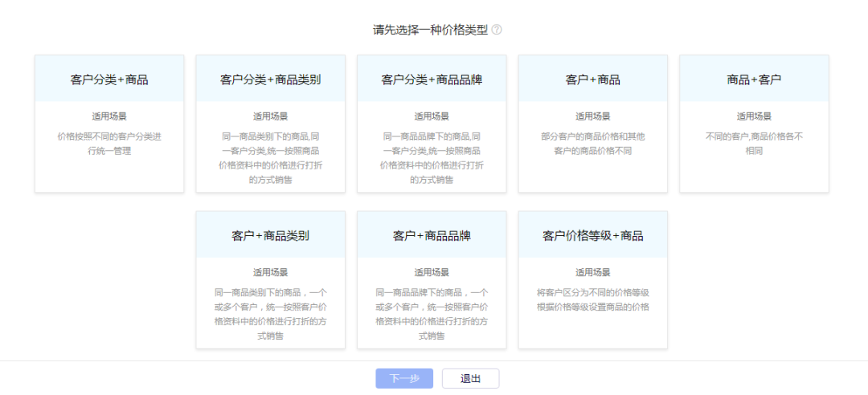Screen dimensions: 868x395
Task: Click description text under 客户+商品品牌
Action: pyautogui.click(x=432, y=314)
